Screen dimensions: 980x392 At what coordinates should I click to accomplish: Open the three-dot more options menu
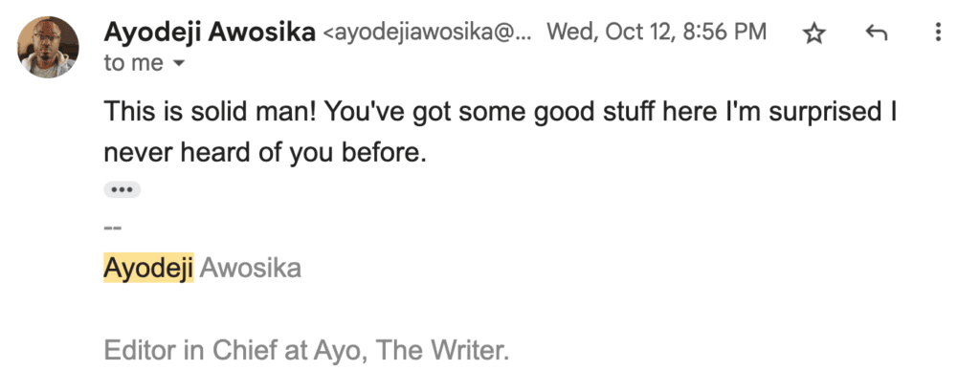(x=938, y=33)
